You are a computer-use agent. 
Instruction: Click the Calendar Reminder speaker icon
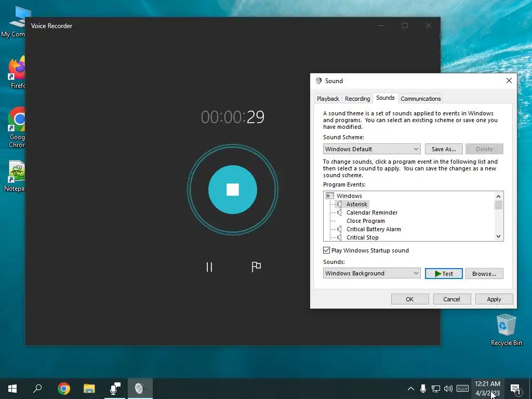pos(339,212)
